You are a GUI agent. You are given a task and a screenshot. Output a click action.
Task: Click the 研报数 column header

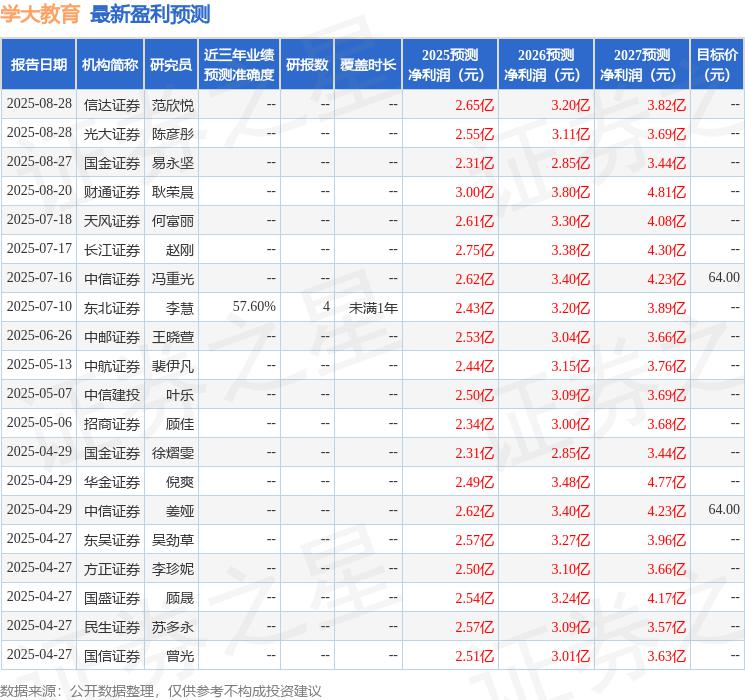click(307, 65)
